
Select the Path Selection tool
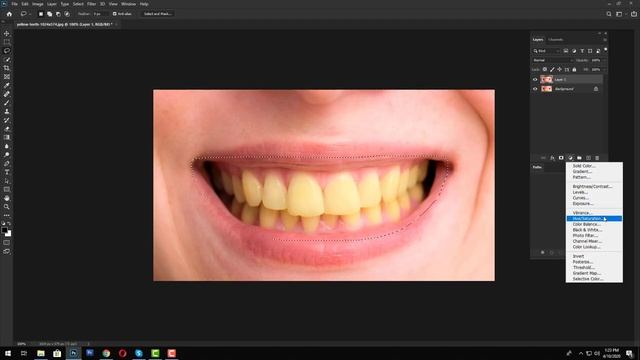pyautogui.click(x=7, y=181)
